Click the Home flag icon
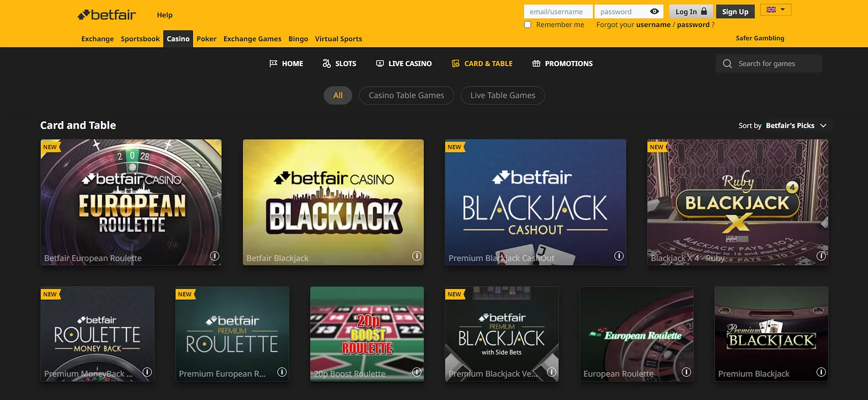This screenshot has height=400, width=868. coord(273,64)
